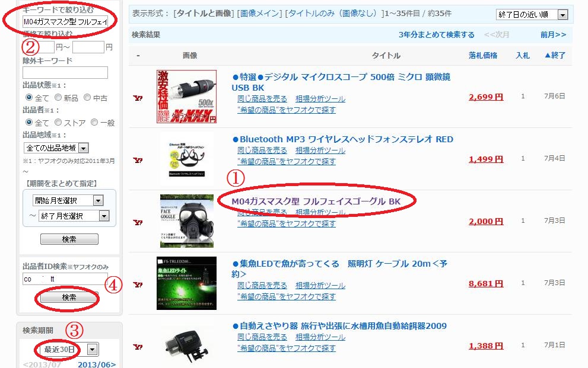Image resolution: width=588 pixels, height=368 pixels.
Task: Select 中古 item condition radio button
Action: tap(87, 97)
